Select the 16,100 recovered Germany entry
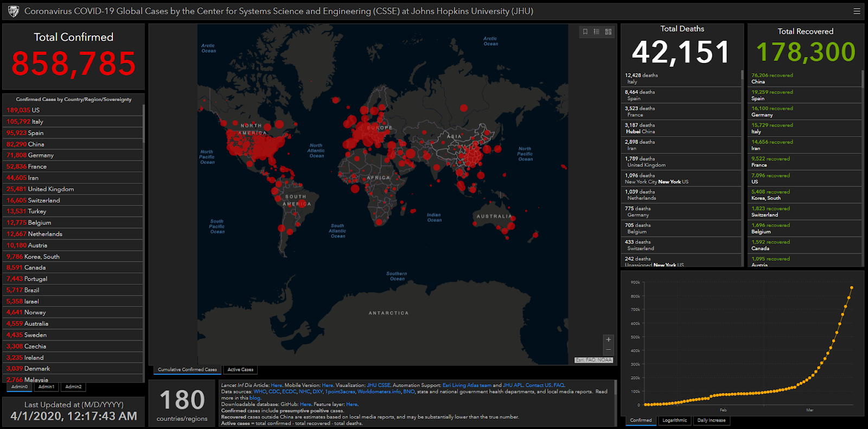This screenshot has height=429, width=868. pos(805,112)
